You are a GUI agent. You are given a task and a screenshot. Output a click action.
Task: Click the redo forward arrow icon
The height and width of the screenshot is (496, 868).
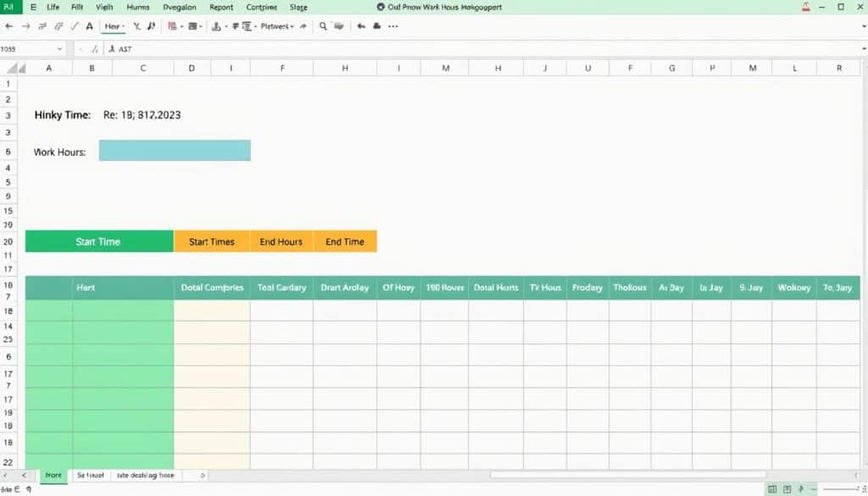click(x=25, y=26)
